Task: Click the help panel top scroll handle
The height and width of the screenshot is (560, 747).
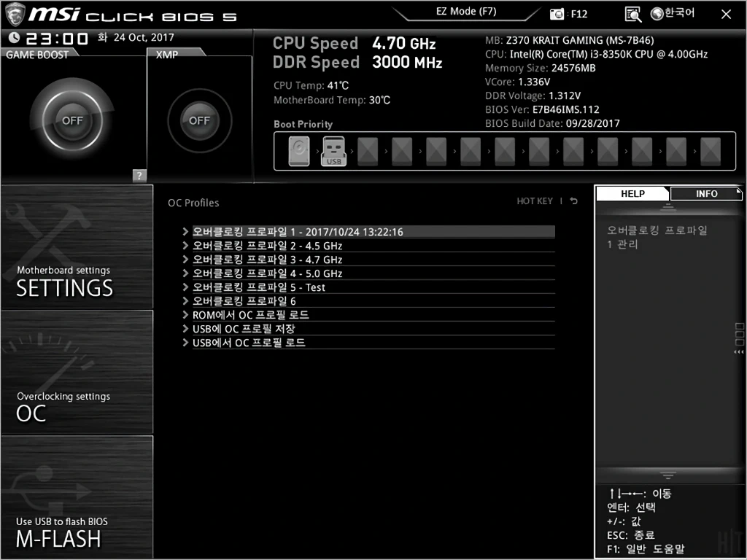Action: pos(668,207)
